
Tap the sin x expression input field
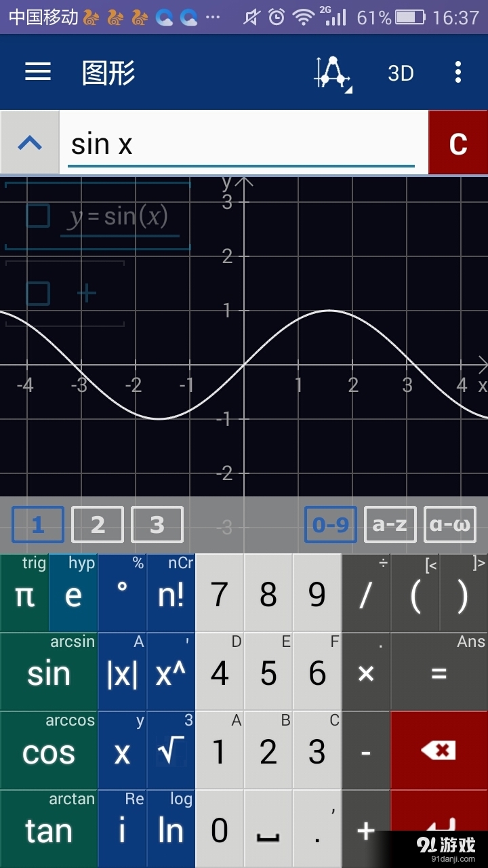click(241, 144)
